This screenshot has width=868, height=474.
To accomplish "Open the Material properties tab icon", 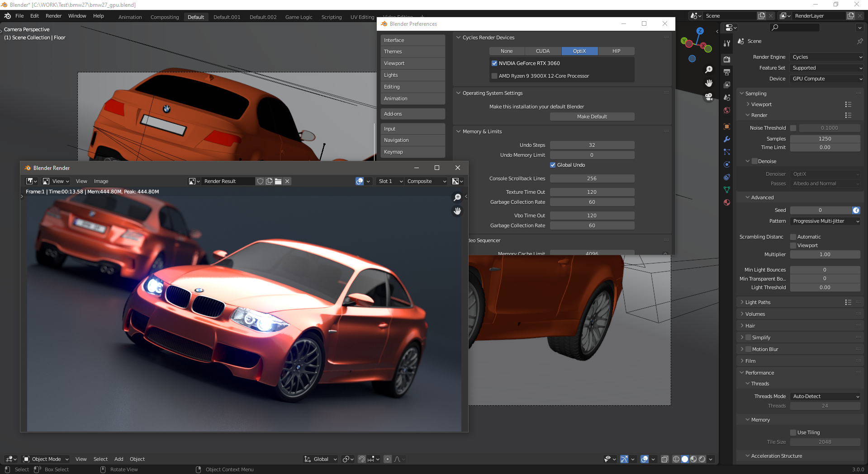I will tap(727, 202).
